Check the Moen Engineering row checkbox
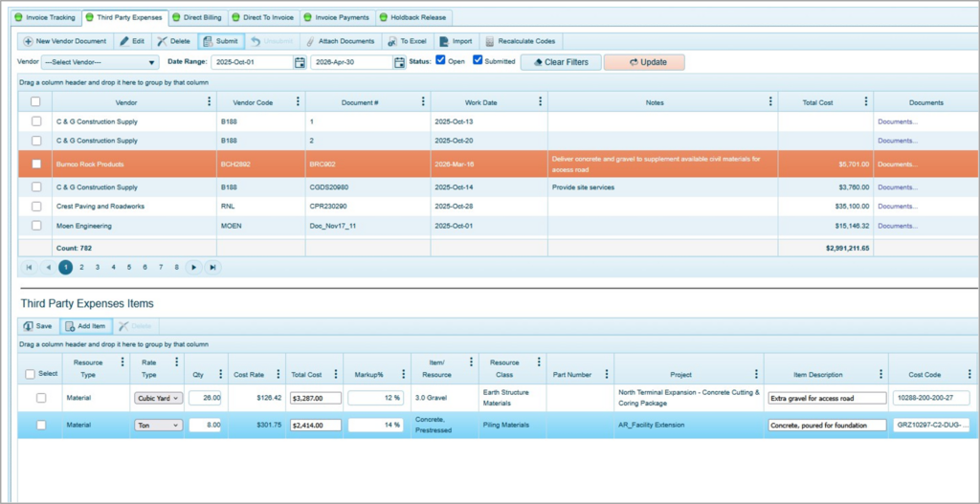The height and width of the screenshot is (504, 980). pos(36,226)
